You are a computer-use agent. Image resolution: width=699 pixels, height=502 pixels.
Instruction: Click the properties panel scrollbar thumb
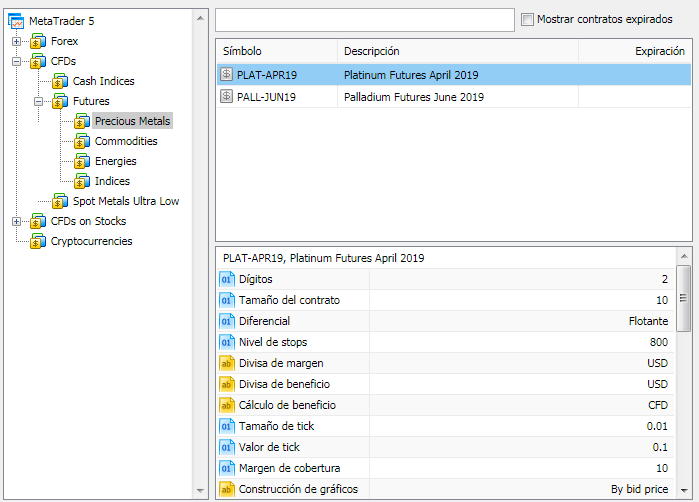coord(683,298)
